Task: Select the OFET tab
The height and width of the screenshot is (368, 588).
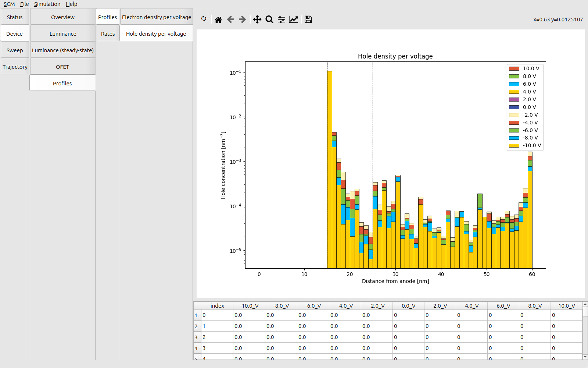Action: (62, 67)
